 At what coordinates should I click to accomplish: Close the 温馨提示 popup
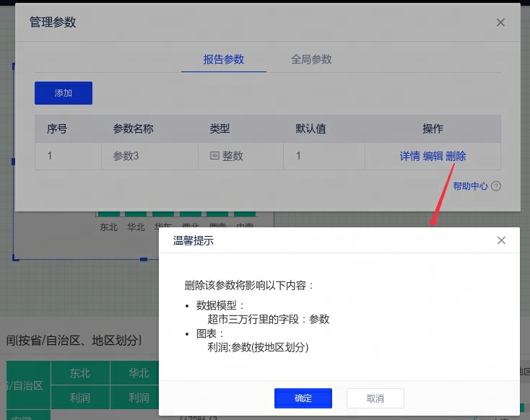(x=501, y=240)
